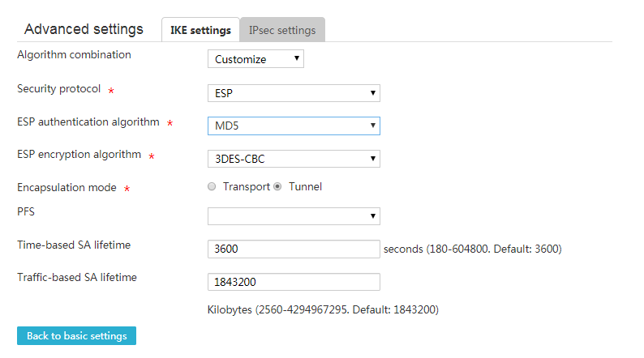Switch to the IPsec settings tab

coord(282,29)
